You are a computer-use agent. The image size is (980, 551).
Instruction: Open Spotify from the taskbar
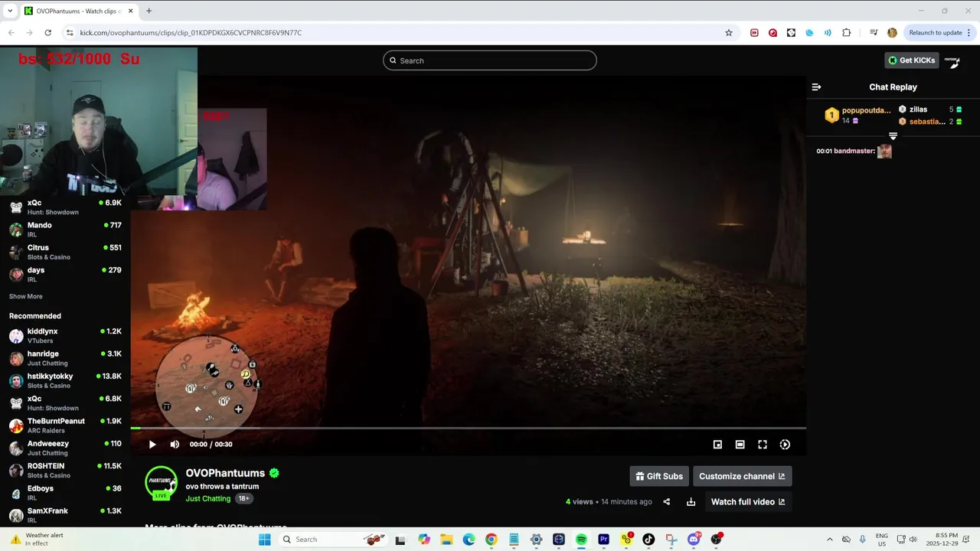pyautogui.click(x=581, y=540)
